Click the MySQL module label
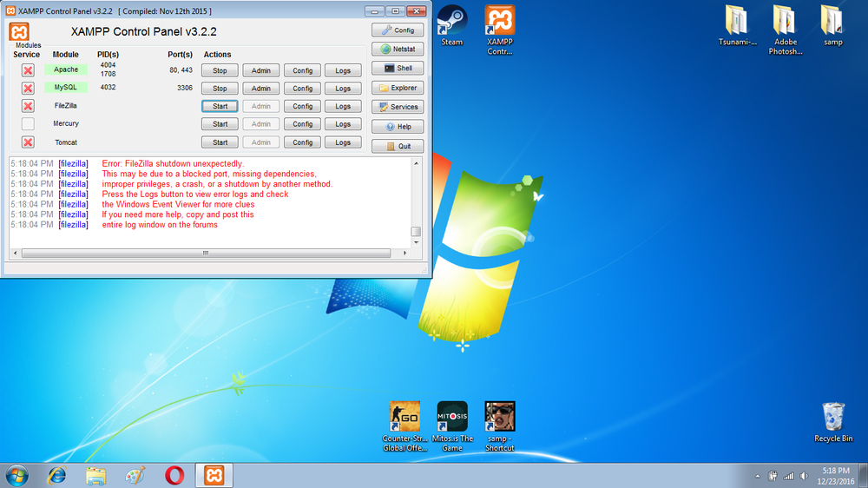Viewport: 868px width, 488px height. [x=66, y=88]
